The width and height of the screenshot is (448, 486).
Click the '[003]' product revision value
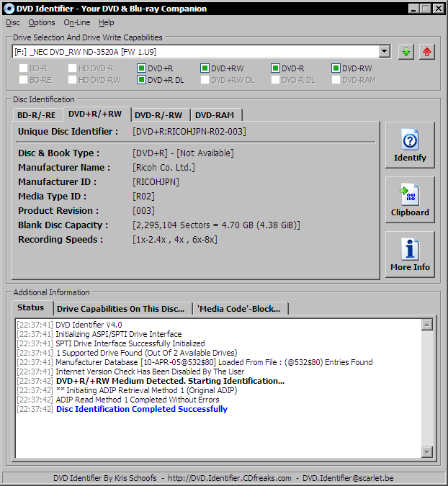pos(143,211)
